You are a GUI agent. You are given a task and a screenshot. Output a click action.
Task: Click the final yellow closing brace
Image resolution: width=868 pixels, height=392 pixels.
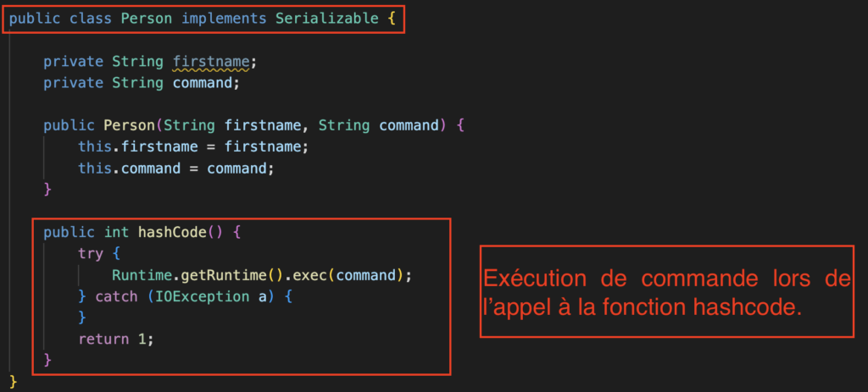tap(14, 382)
